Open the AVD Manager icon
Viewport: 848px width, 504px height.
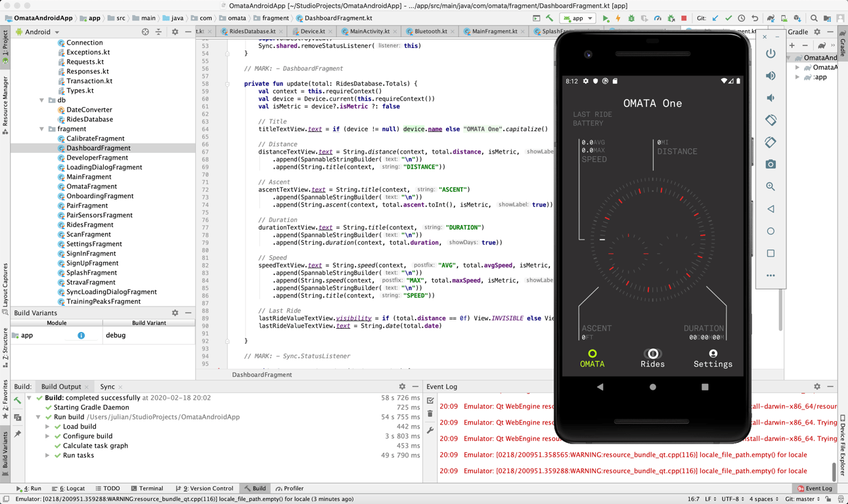[x=784, y=18]
